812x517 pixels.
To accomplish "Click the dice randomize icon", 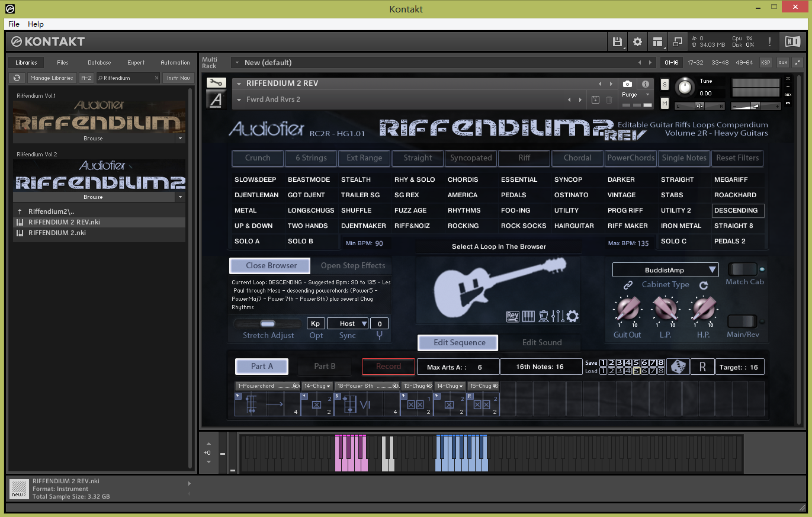I will pyautogui.click(x=678, y=367).
